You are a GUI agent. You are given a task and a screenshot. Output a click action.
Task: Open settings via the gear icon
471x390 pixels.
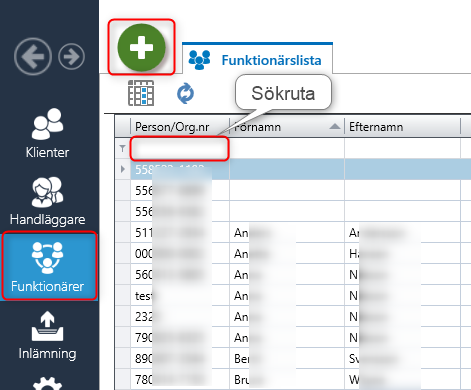[x=47, y=383]
